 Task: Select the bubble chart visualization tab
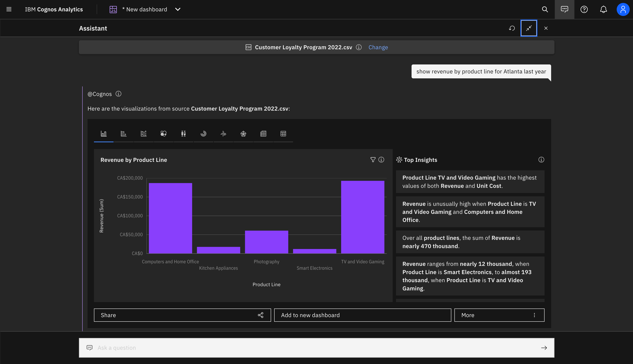point(164,134)
